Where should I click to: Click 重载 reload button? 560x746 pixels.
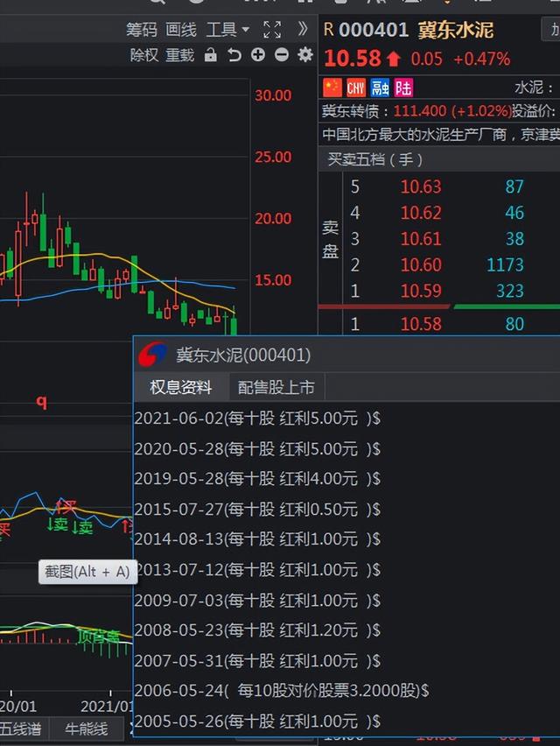[x=180, y=55]
